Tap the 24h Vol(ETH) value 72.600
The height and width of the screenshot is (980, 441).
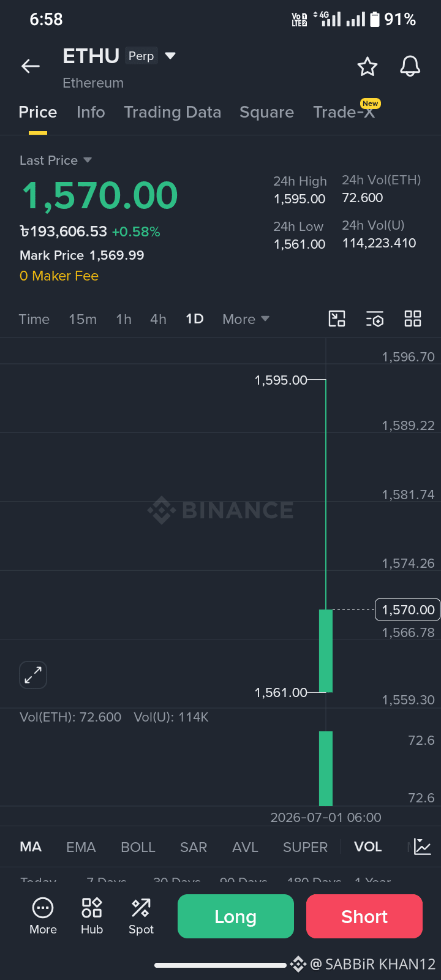(363, 198)
